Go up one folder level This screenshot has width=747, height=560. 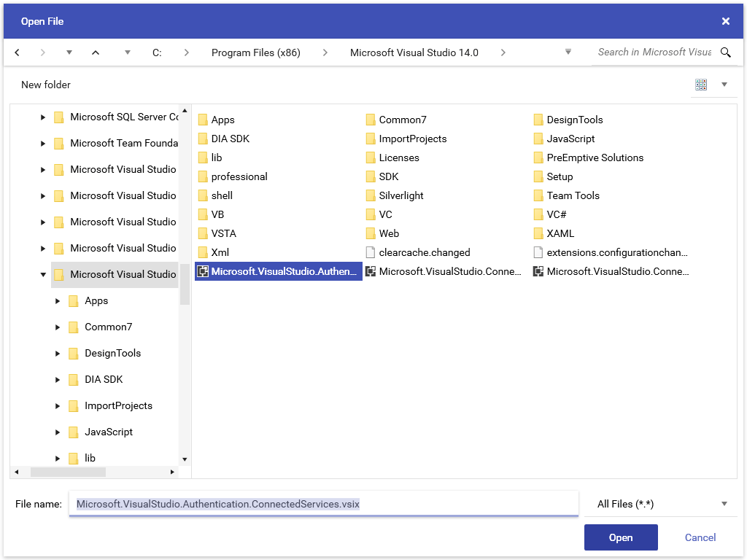[96, 52]
